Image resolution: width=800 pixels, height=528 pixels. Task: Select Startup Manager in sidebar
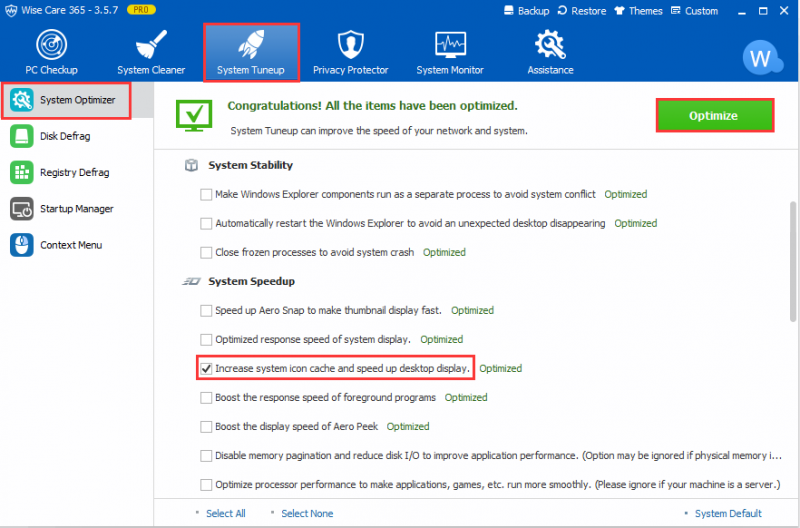[x=77, y=209]
